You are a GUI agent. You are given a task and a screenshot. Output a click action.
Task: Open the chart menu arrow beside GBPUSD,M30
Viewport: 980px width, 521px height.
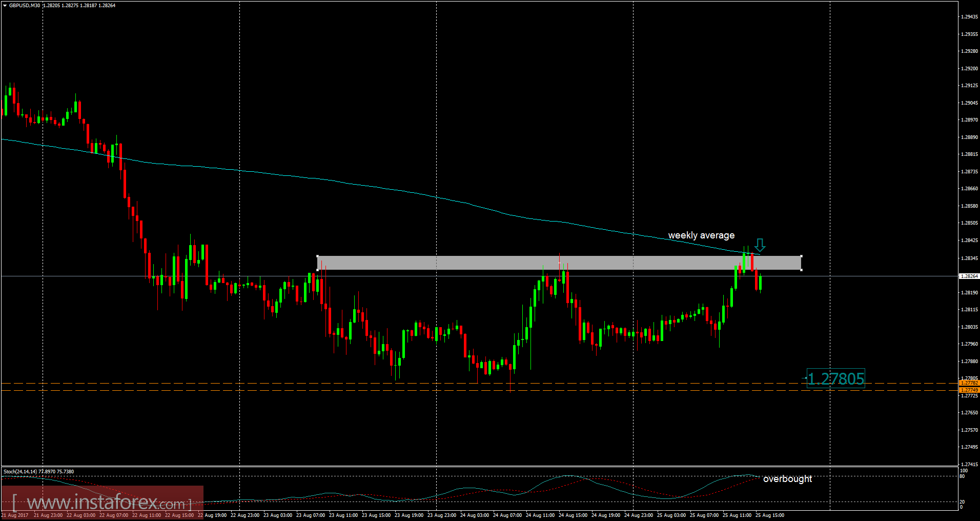coord(5,6)
